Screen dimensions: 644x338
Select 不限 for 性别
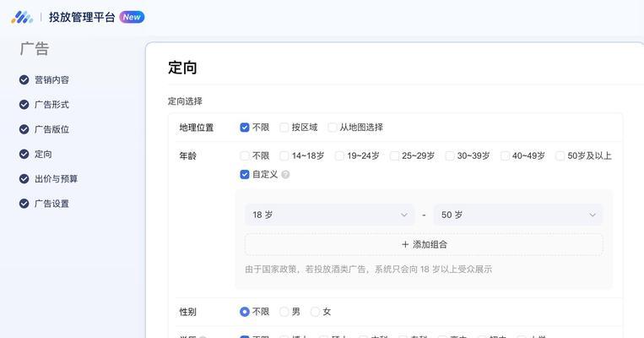(x=245, y=312)
